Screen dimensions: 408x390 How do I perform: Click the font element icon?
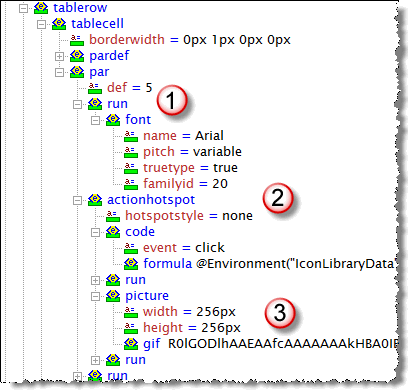click(113, 120)
